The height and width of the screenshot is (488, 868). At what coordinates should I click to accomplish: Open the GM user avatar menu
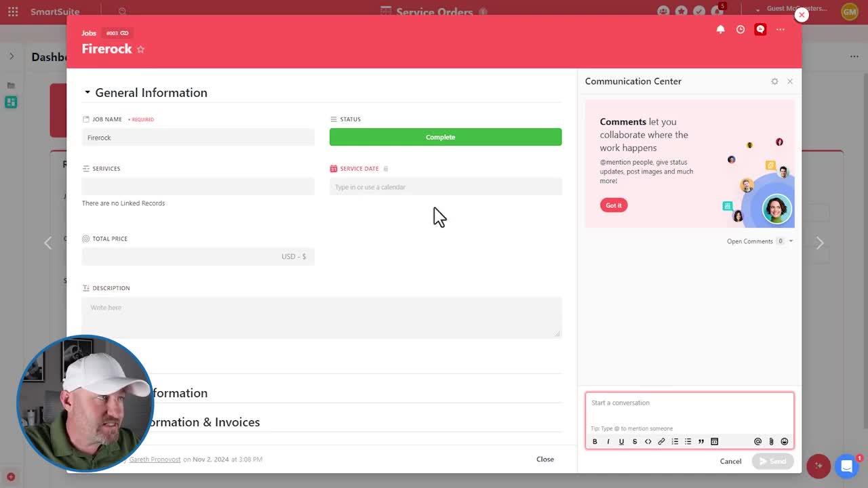pos(850,12)
